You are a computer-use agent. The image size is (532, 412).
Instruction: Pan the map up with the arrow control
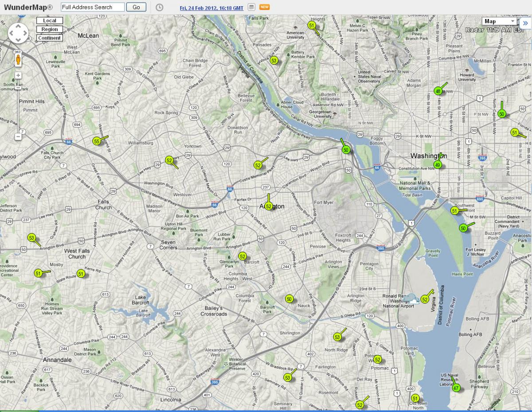[x=18, y=27]
